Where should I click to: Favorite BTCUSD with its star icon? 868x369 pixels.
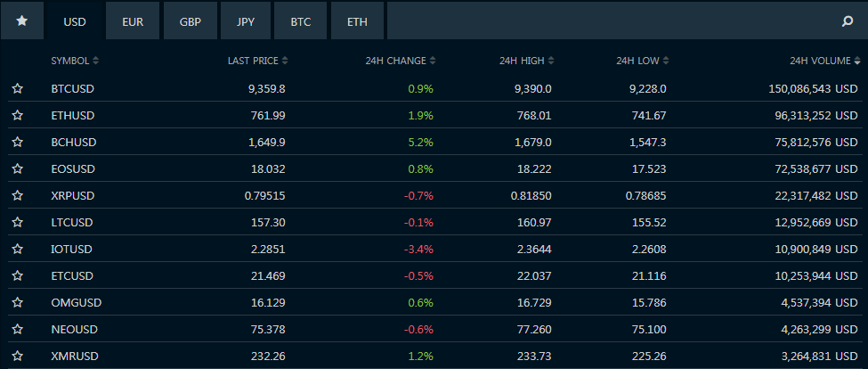click(x=17, y=89)
